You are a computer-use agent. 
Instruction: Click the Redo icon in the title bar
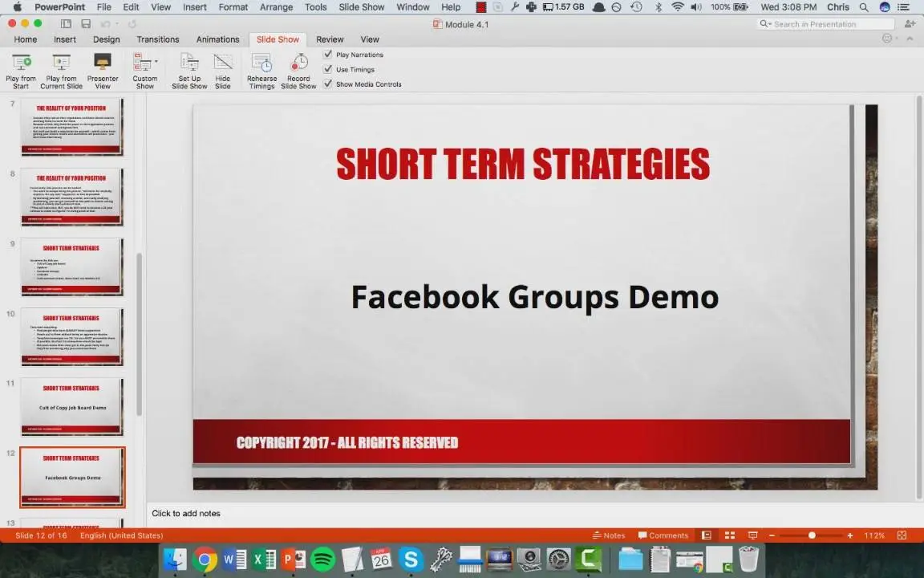(132, 24)
